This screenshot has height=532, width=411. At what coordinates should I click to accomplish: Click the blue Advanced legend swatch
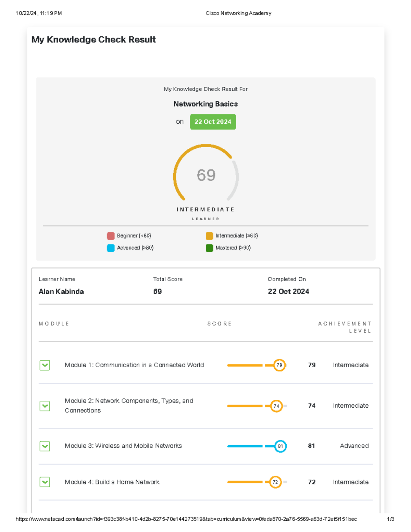(x=111, y=248)
